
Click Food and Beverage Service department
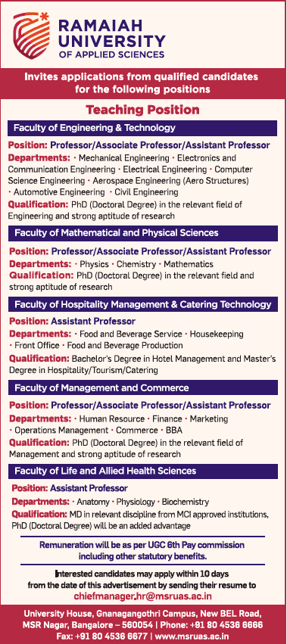pyautogui.click(x=130, y=334)
